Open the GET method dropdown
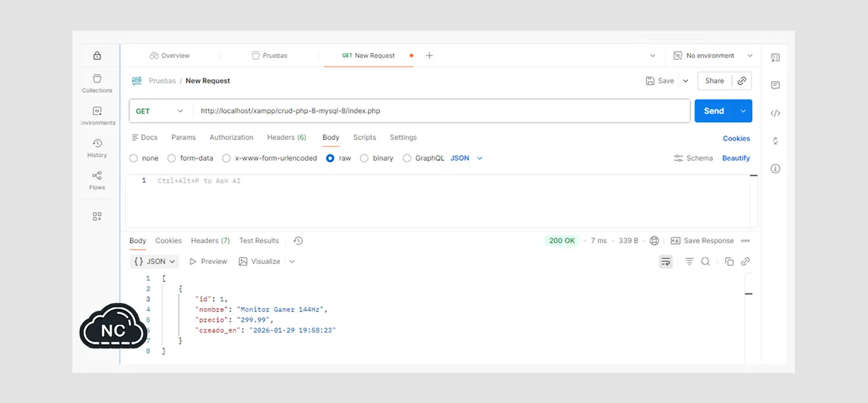This screenshot has width=868, height=403. point(160,111)
